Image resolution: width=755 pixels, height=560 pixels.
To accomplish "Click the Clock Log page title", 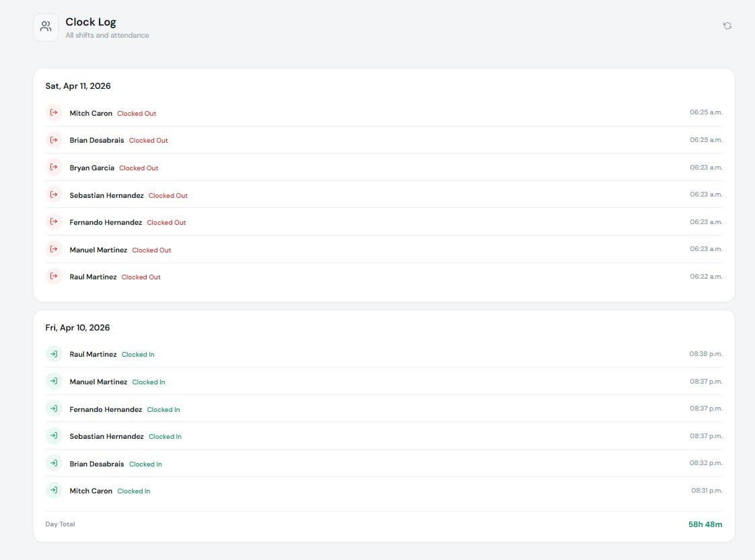I will click(91, 22).
